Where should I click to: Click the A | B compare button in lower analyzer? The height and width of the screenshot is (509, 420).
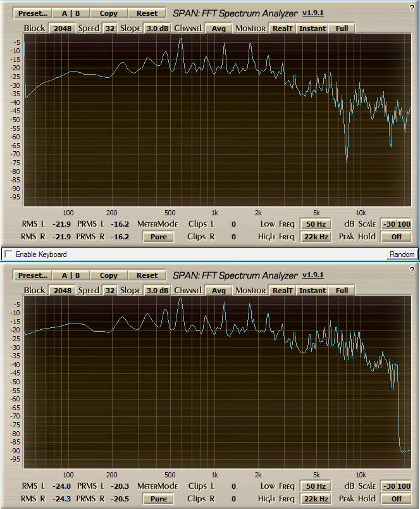(70, 276)
